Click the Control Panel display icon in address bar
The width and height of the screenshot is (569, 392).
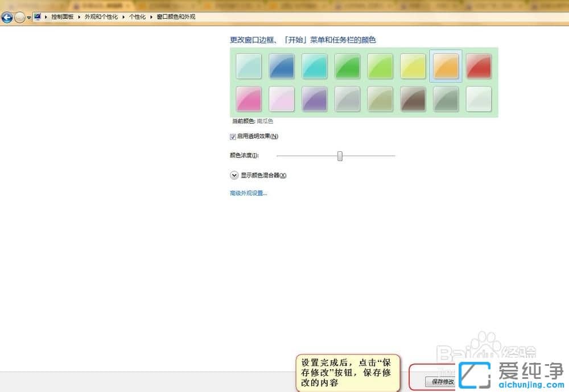pyautogui.click(x=38, y=16)
